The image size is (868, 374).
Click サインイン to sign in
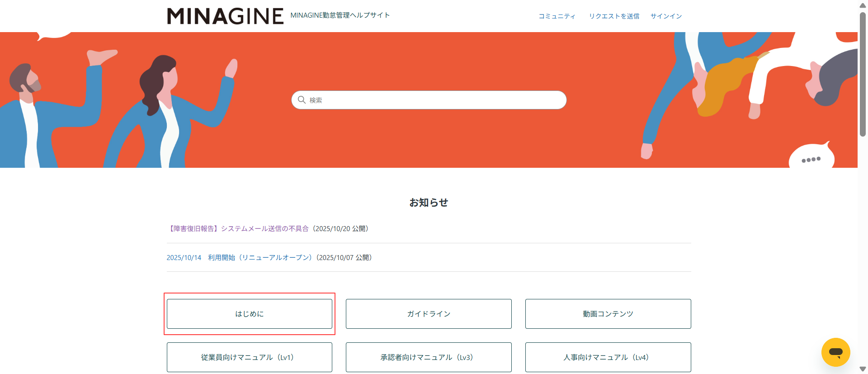666,16
